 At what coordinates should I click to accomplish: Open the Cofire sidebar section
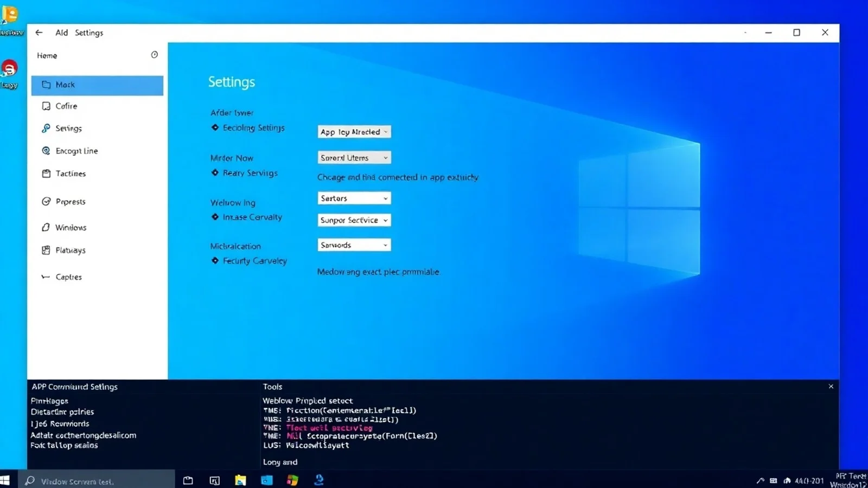(97, 106)
